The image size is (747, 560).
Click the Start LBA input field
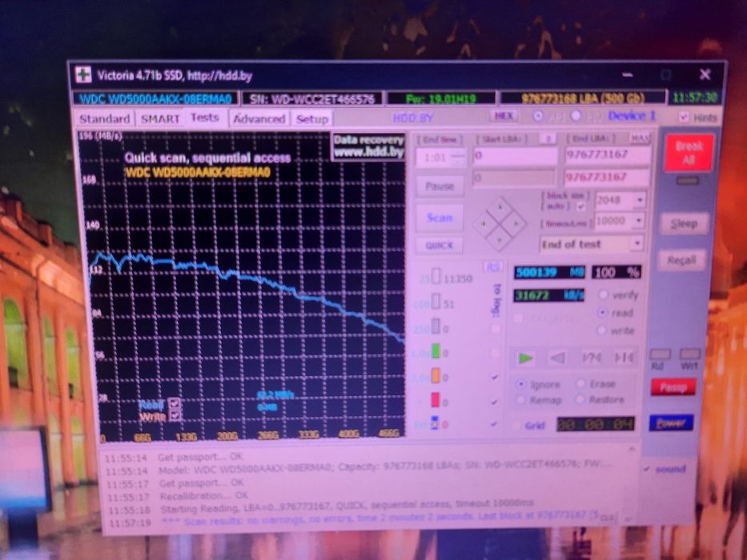515,156
